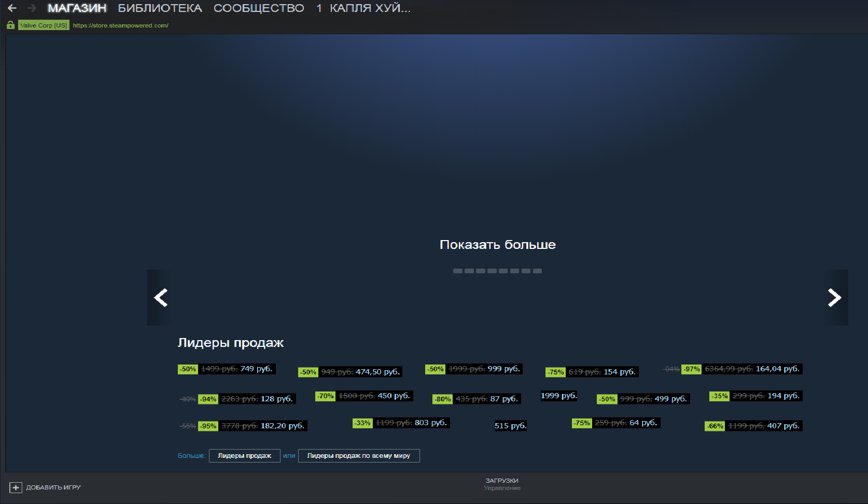Select the item priced 450 руб.

pyautogui.click(x=364, y=396)
